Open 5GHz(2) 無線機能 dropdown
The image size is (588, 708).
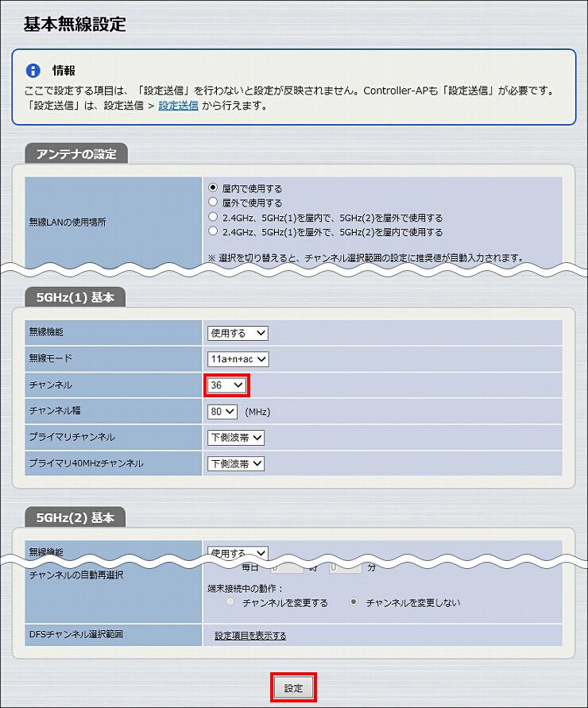point(238,553)
